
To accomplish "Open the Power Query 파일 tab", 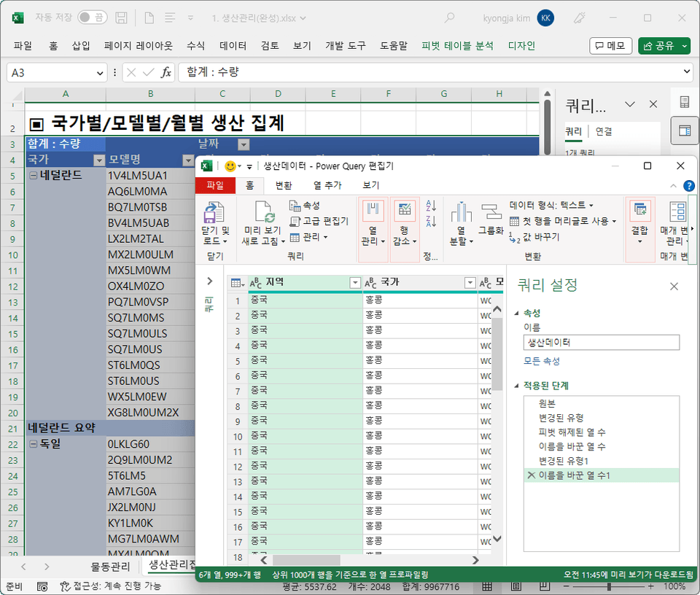I will click(215, 185).
